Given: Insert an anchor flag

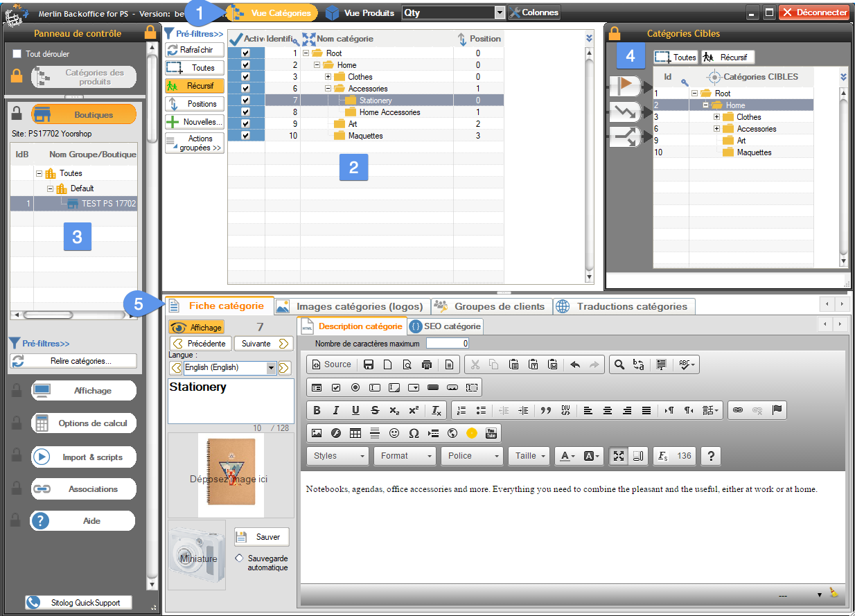Looking at the screenshot, I should pyautogui.click(x=777, y=410).
